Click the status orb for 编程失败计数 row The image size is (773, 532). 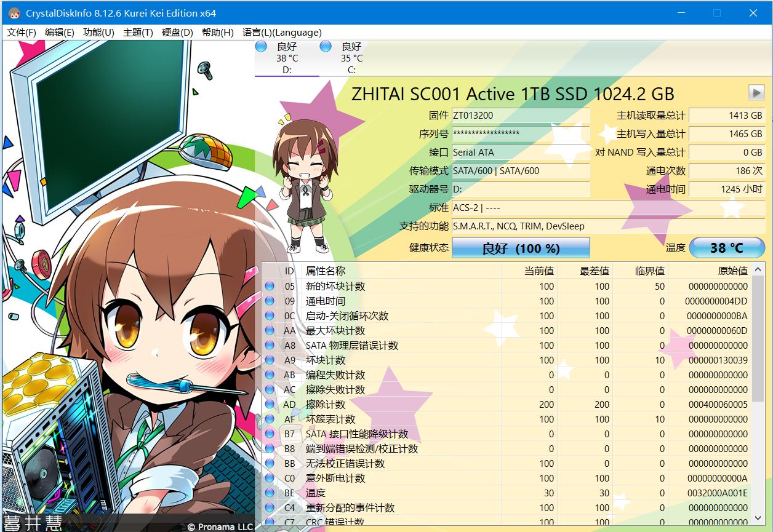click(x=270, y=375)
